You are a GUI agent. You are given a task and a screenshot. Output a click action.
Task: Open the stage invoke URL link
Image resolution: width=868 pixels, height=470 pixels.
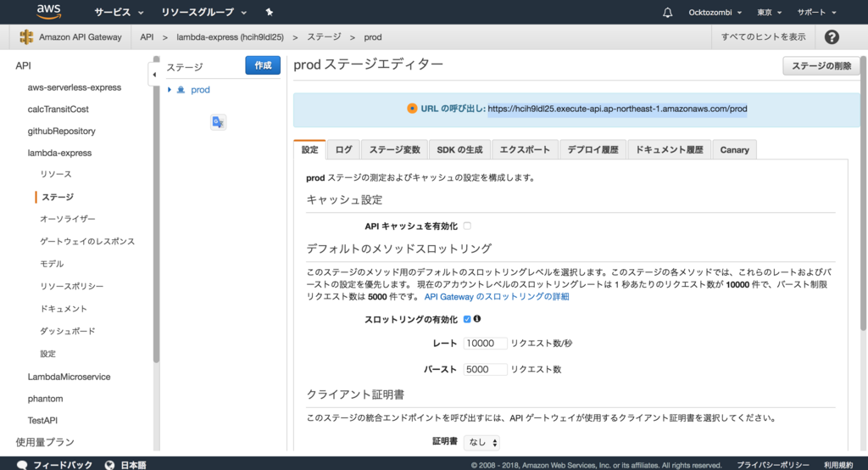(x=617, y=109)
